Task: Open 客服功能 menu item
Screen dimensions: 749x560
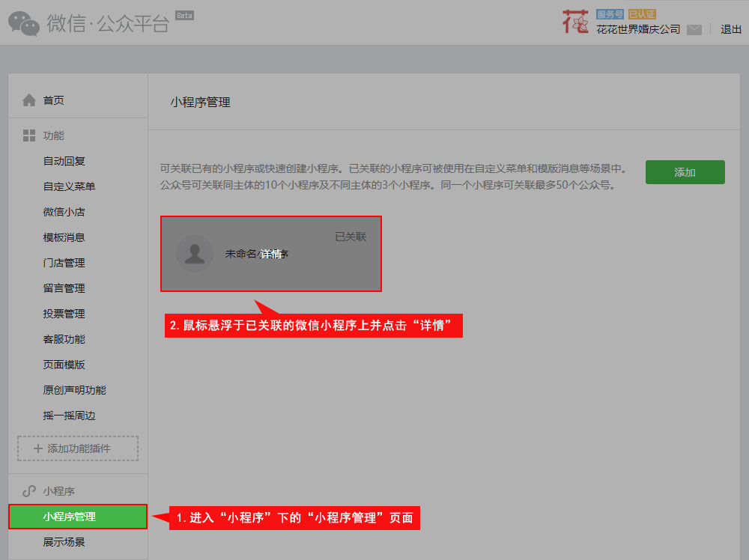Action: (64, 339)
